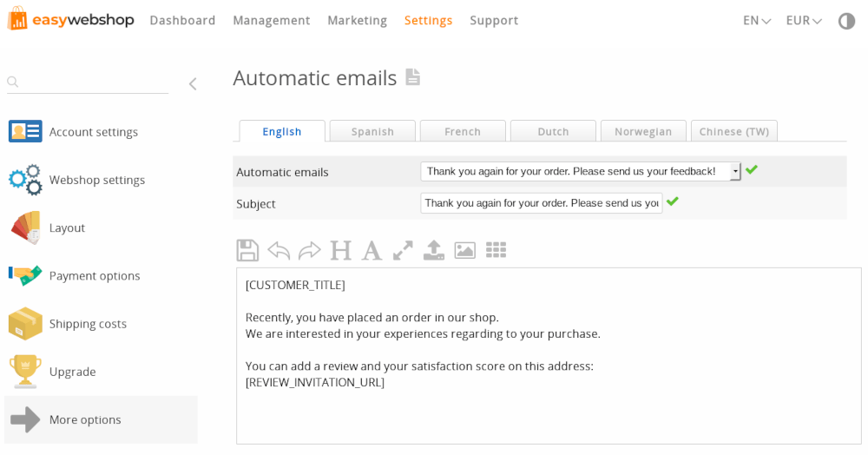
Task: Insert an image using the picture icon
Action: click(x=465, y=250)
